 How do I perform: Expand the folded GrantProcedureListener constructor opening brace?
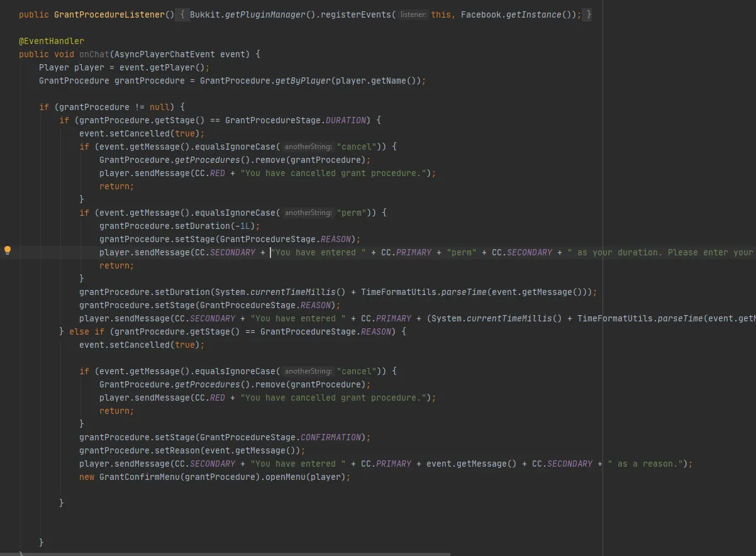coord(181,14)
